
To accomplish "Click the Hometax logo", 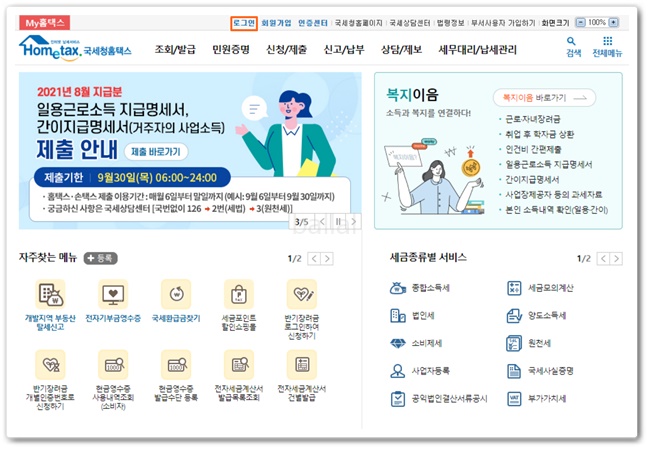I will [x=75, y=49].
